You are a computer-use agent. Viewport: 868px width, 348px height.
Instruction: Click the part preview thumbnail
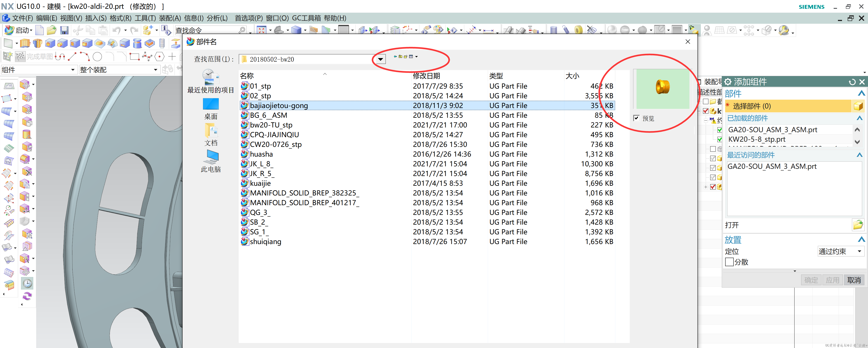663,89
